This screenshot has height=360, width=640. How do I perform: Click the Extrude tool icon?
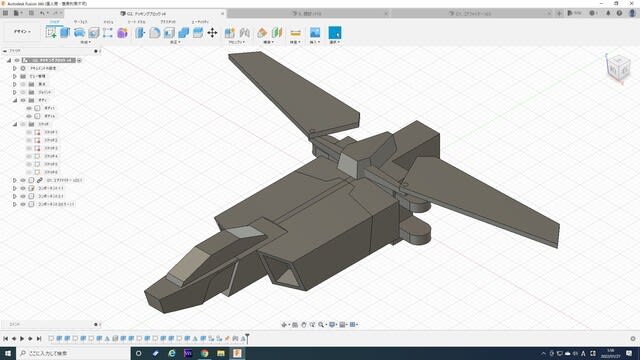tap(65, 33)
